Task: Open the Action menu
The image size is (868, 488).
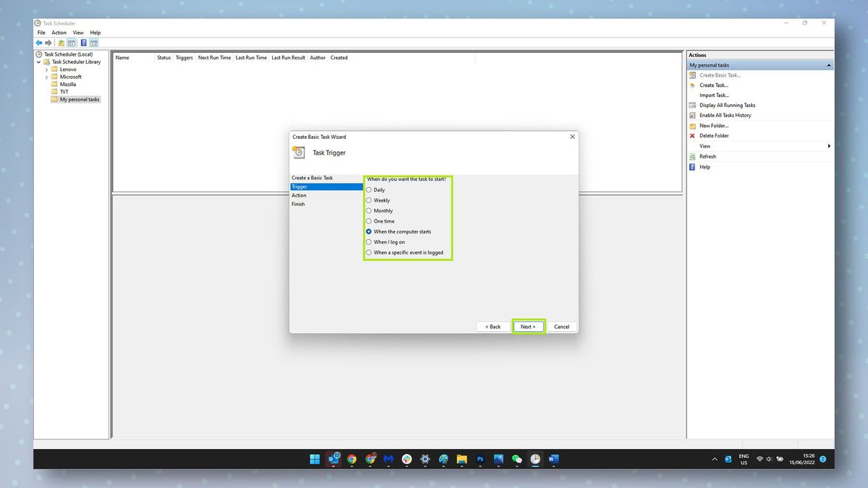Action: 59,32
